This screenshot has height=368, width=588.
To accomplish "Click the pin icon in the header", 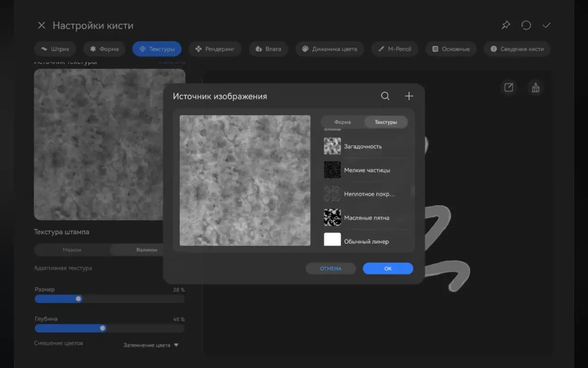I will pos(506,25).
